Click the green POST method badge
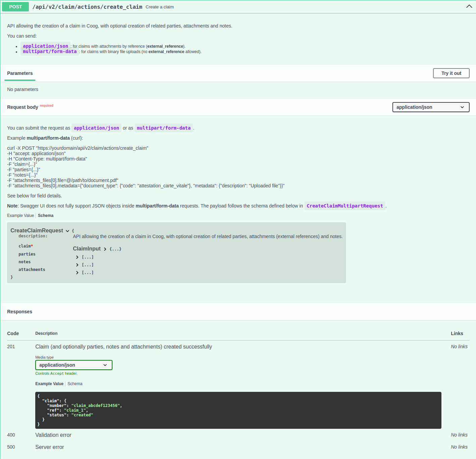 point(15,7)
